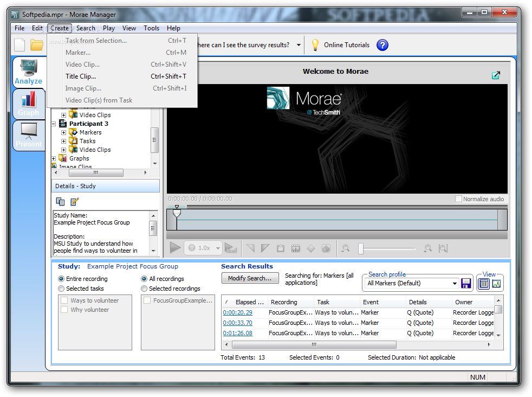Click the zoom out magnifier on timeline

346,248
